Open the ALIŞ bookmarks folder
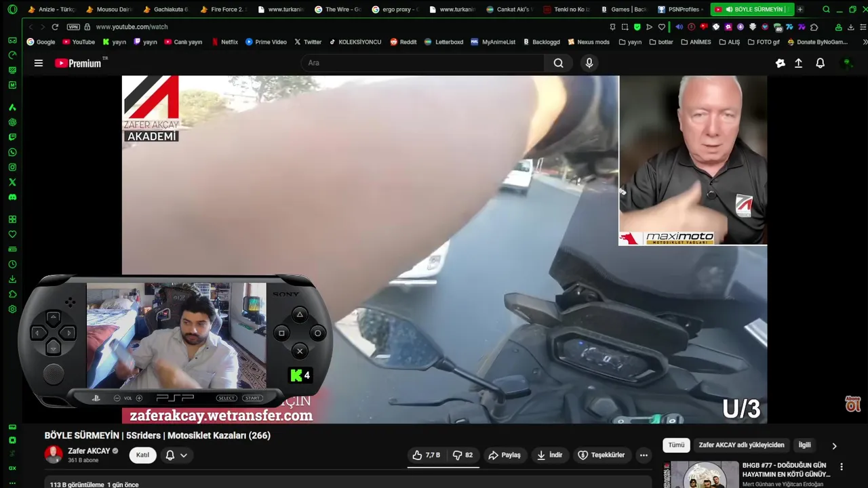868x488 pixels. point(730,42)
